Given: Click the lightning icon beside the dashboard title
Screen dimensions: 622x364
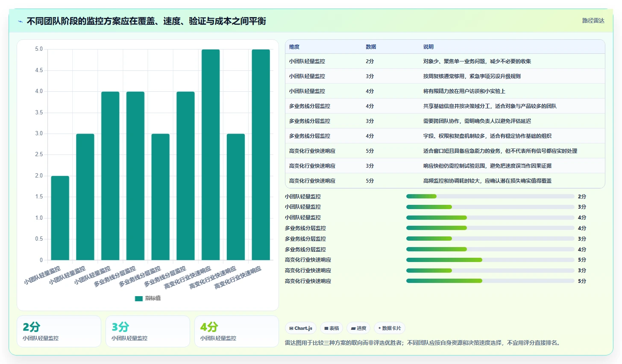Looking at the screenshot, I should click(20, 21).
